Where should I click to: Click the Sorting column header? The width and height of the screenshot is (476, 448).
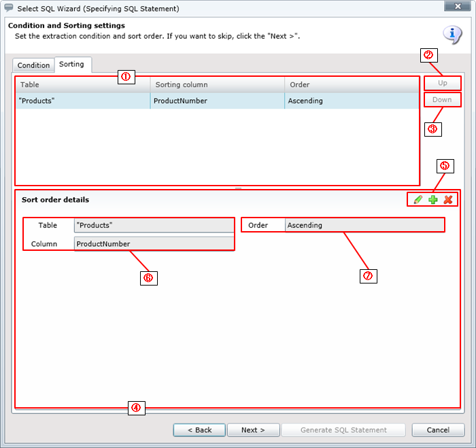tap(216, 85)
